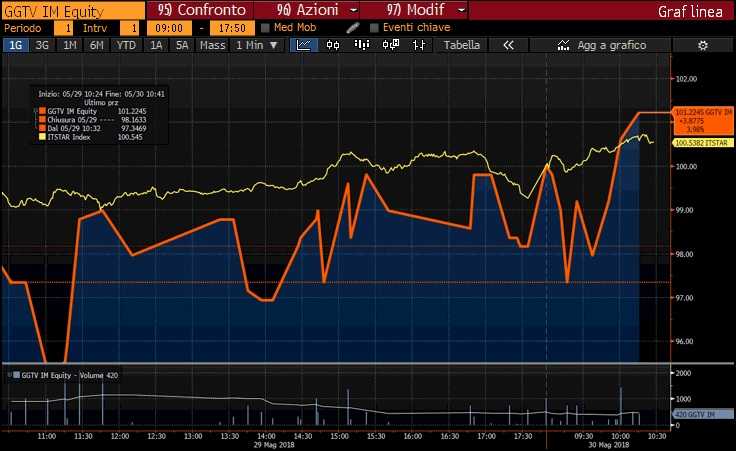Image resolution: width=736 pixels, height=451 pixels.
Task: Click the double left chevron collapse icon
Action: point(508,45)
